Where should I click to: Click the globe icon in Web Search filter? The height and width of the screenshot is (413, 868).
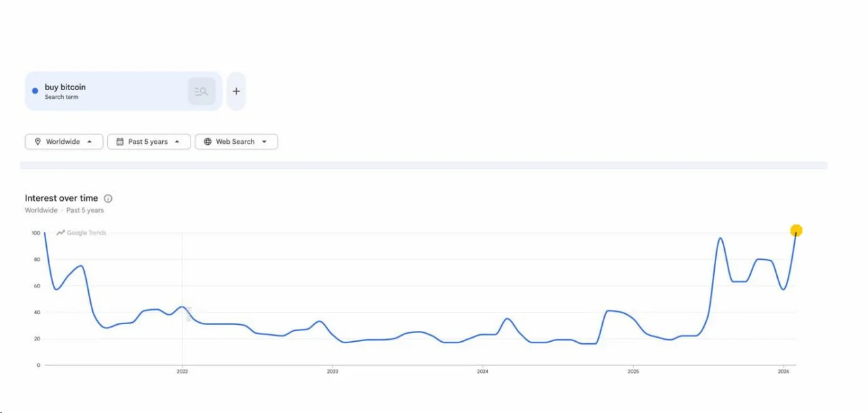208,142
